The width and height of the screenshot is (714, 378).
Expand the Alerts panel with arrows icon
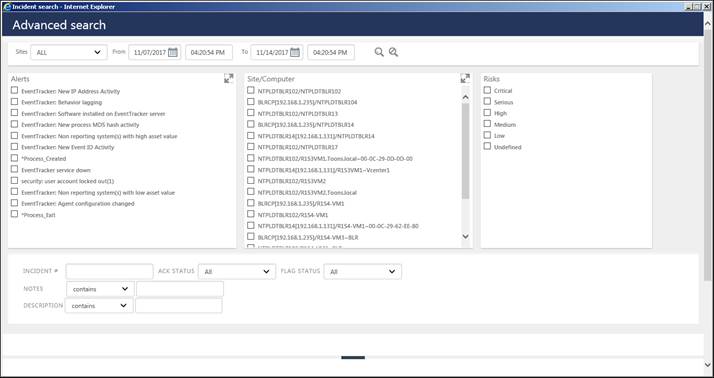click(x=229, y=78)
